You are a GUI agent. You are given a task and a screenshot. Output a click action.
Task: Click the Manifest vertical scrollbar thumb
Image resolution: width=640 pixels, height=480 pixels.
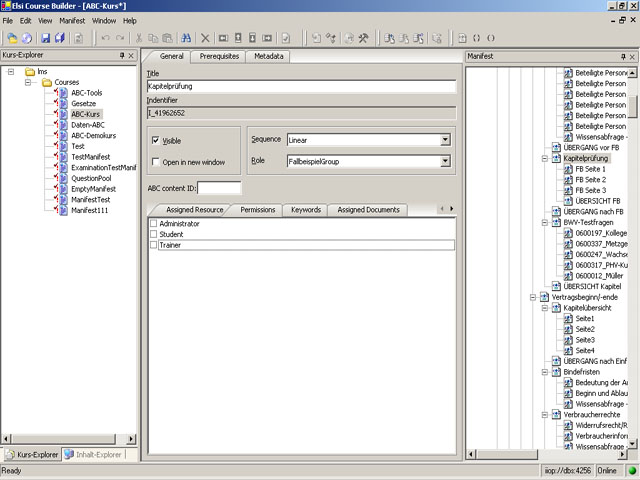coord(632,107)
